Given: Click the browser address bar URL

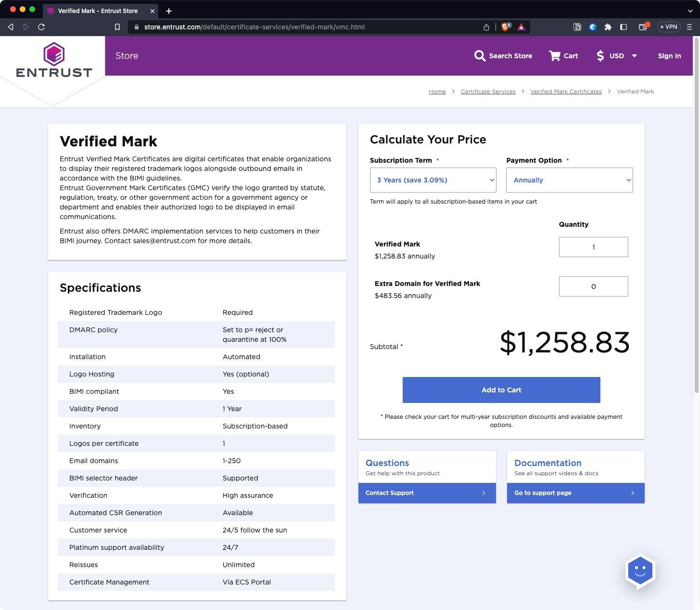Looking at the screenshot, I should click(x=255, y=27).
